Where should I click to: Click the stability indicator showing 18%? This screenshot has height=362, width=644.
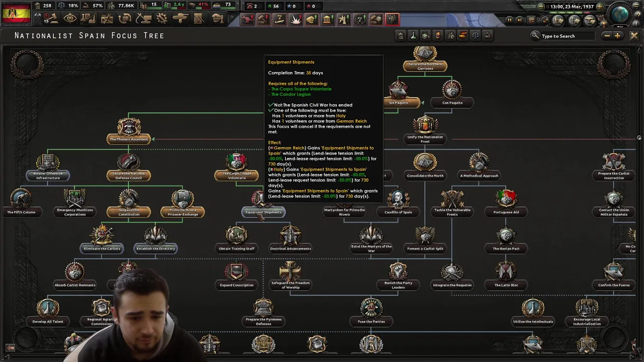[x=68, y=6]
